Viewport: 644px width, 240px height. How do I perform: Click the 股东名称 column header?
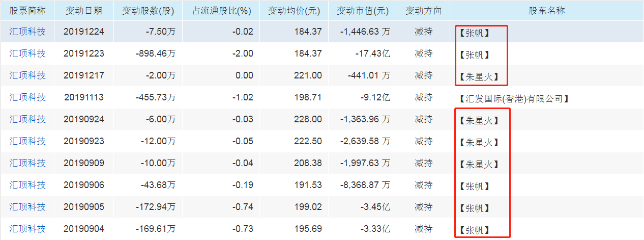pyautogui.click(x=547, y=10)
